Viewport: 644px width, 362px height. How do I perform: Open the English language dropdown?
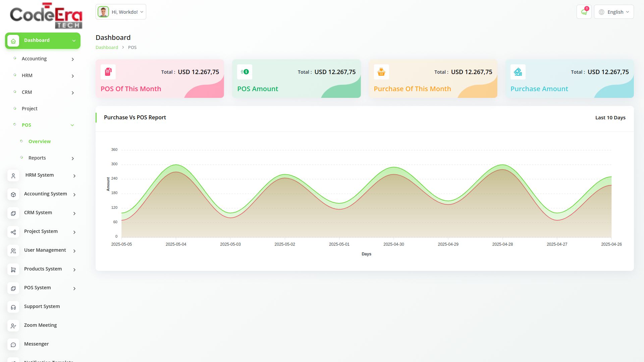pos(613,12)
